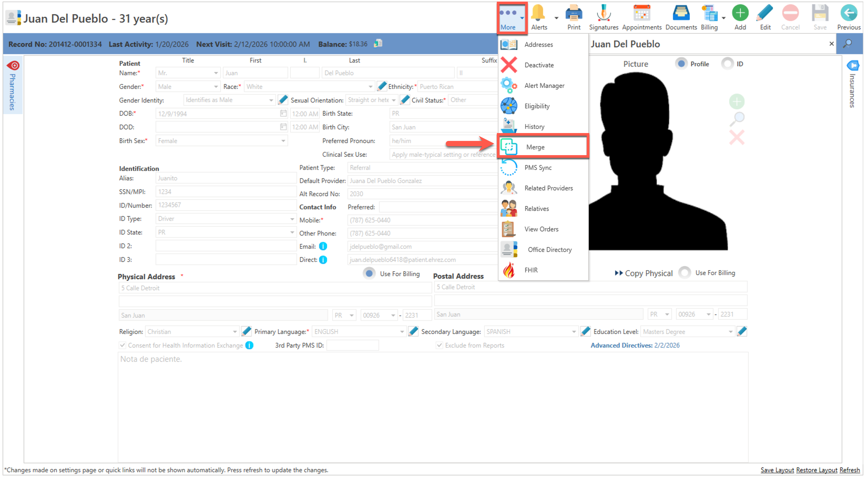Toggle Exclude from Reports checkbox

click(x=439, y=345)
